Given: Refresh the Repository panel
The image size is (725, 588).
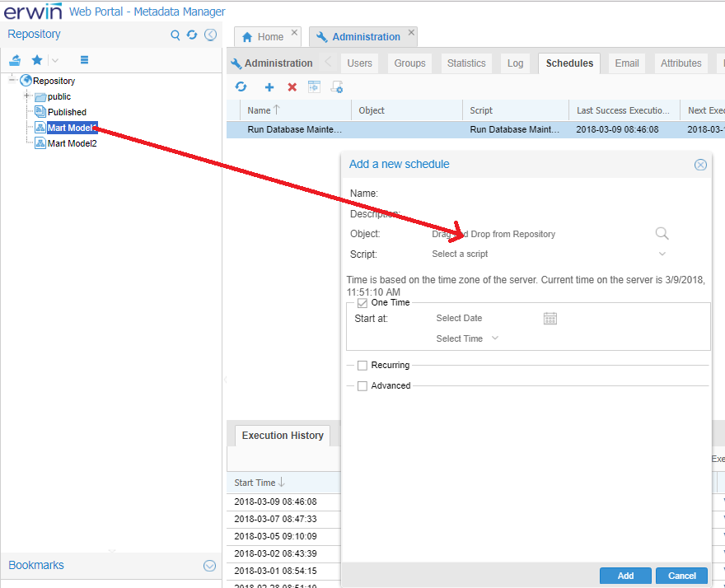Looking at the screenshot, I should click(192, 35).
